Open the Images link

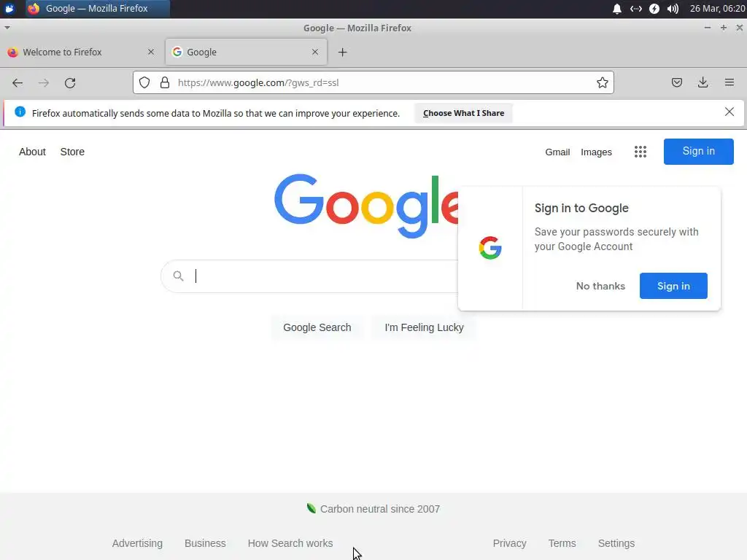(x=596, y=152)
